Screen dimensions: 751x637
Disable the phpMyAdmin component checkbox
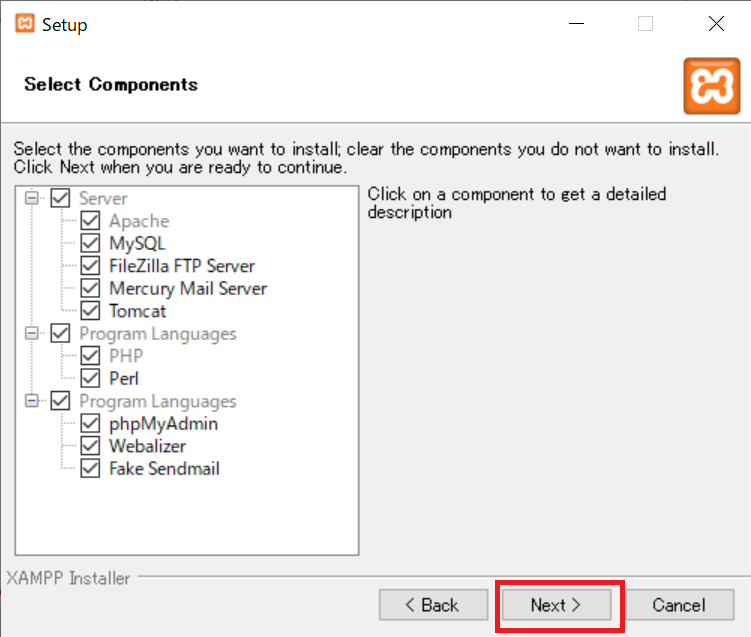(90, 423)
